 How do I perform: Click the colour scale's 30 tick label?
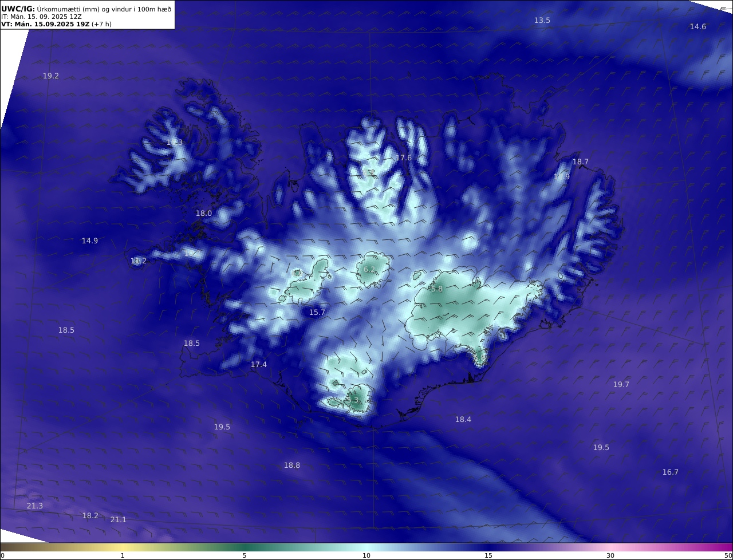(x=610, y=555)
